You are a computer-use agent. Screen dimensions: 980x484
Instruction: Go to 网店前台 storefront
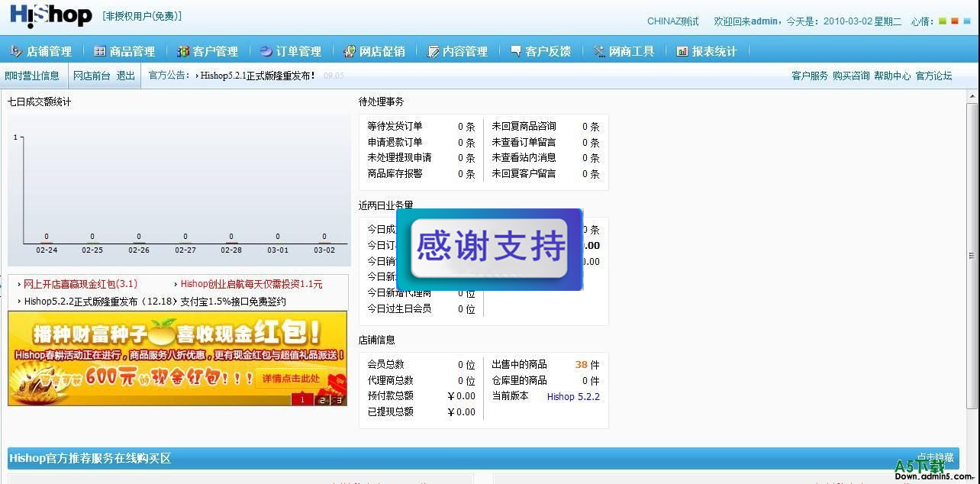[92, 76]
